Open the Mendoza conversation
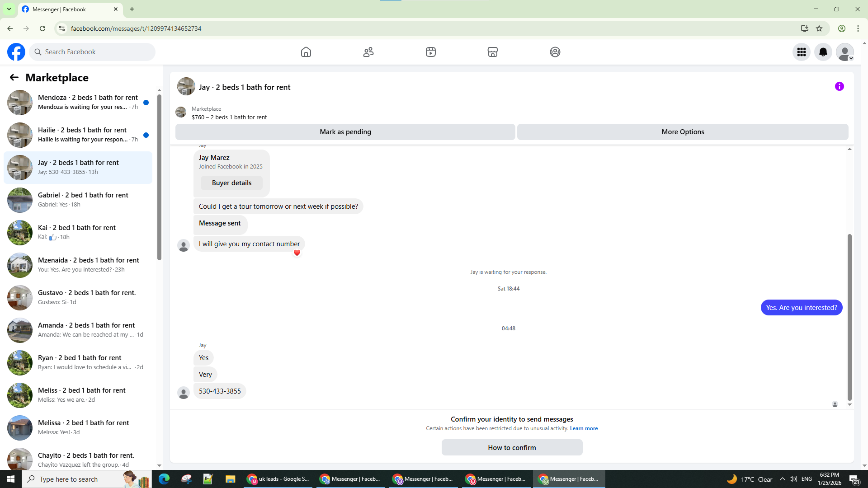Image resolution: width=868 pixels, height=488 pixels. (x=78, y=102)
